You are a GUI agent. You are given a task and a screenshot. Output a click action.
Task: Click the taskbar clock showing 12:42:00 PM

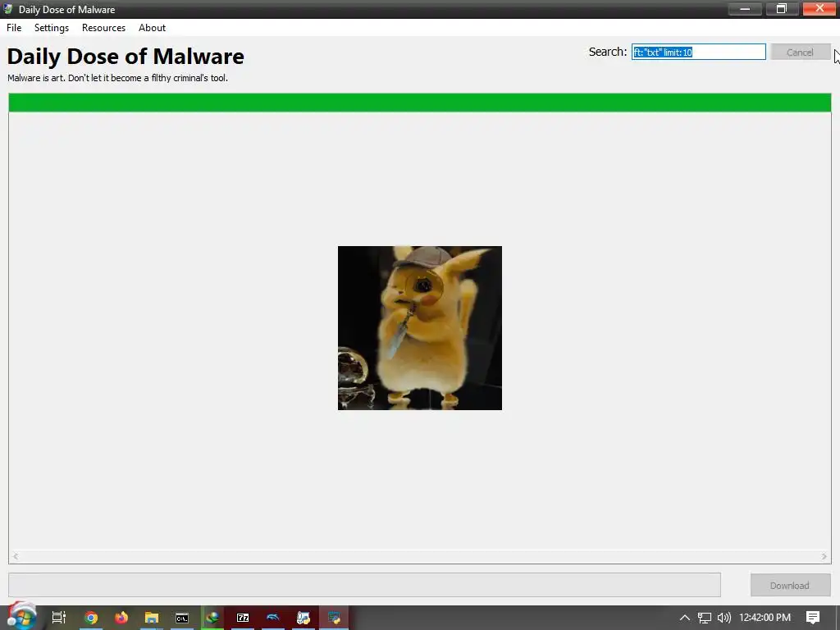pos(765,618)
